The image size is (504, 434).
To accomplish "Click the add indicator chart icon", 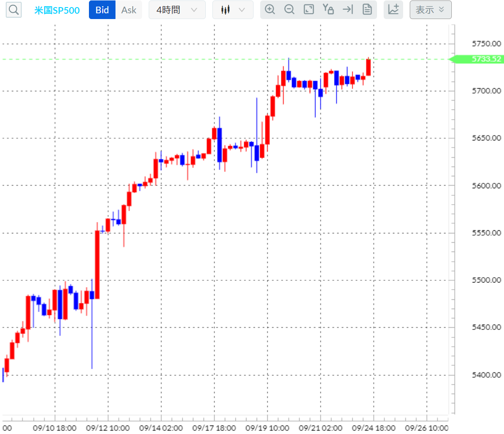I will pyautogui.click(x=393, y=10).
